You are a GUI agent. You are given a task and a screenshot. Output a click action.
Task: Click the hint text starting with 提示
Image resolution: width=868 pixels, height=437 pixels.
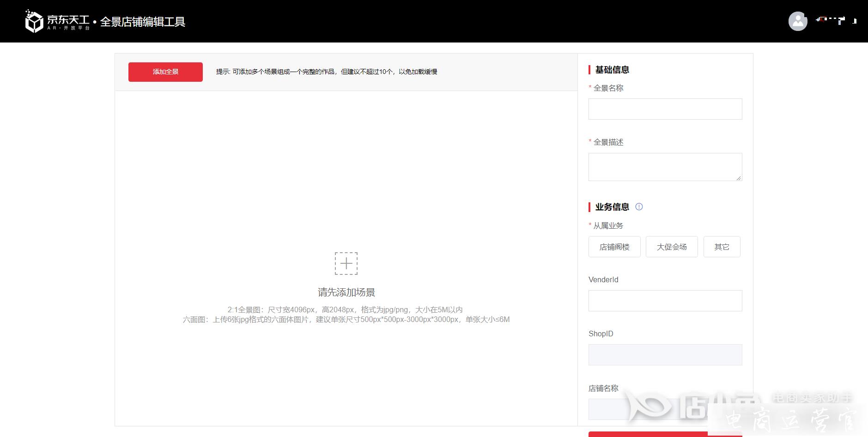[x=327, y=72]
